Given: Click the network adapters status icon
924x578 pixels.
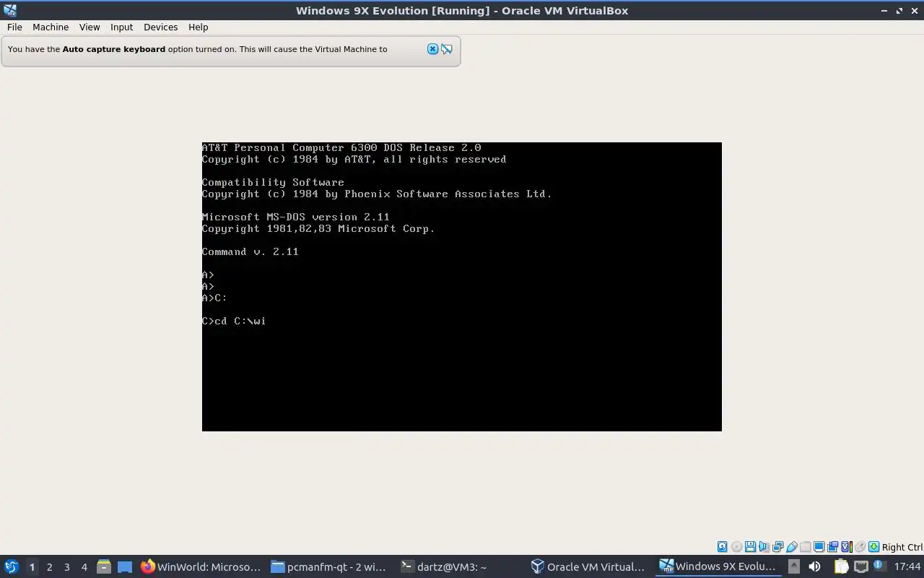Looking at the screenshot, I should coord(777,547).
